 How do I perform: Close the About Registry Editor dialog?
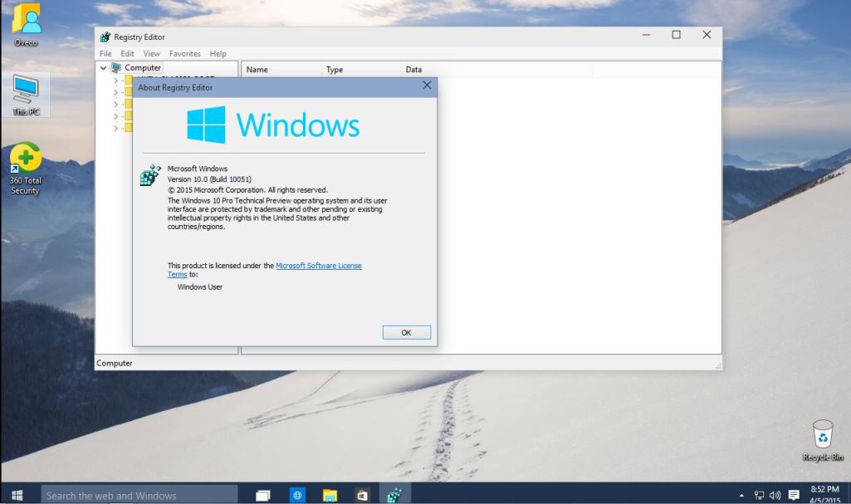(427, 86)
